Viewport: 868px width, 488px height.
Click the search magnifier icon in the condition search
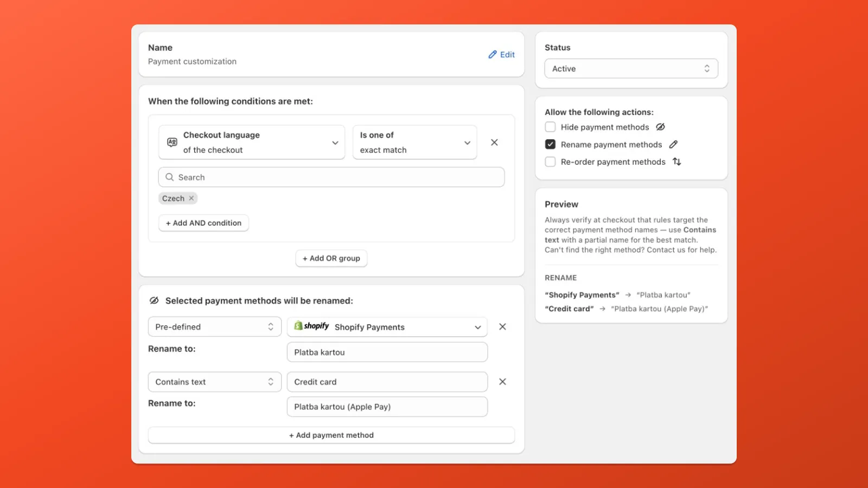click(x=170, y=177)
